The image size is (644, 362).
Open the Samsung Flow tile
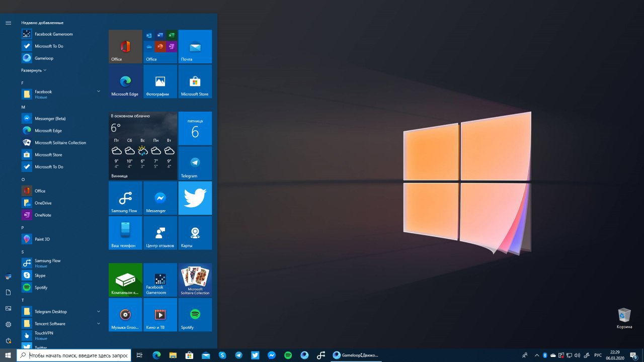tap(125, 198)
